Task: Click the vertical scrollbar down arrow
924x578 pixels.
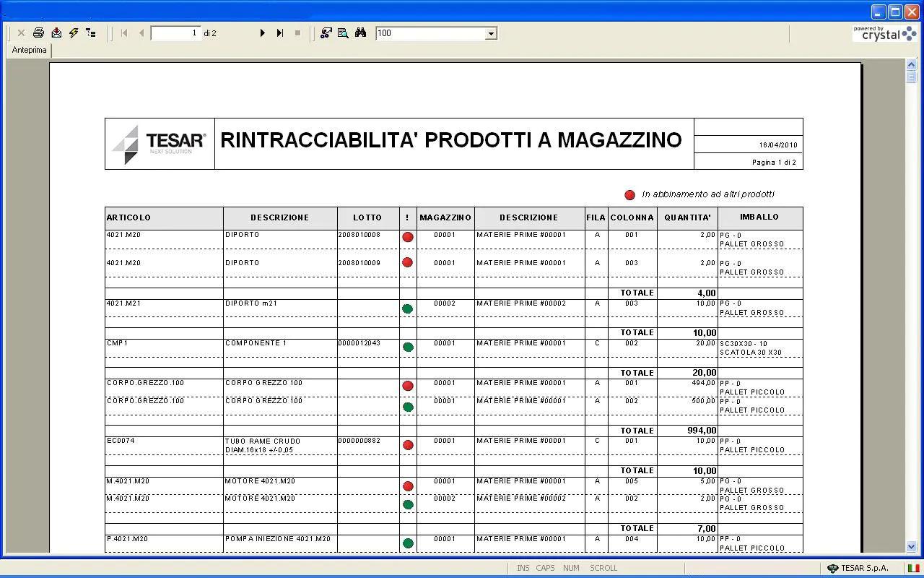Action: 912,547
